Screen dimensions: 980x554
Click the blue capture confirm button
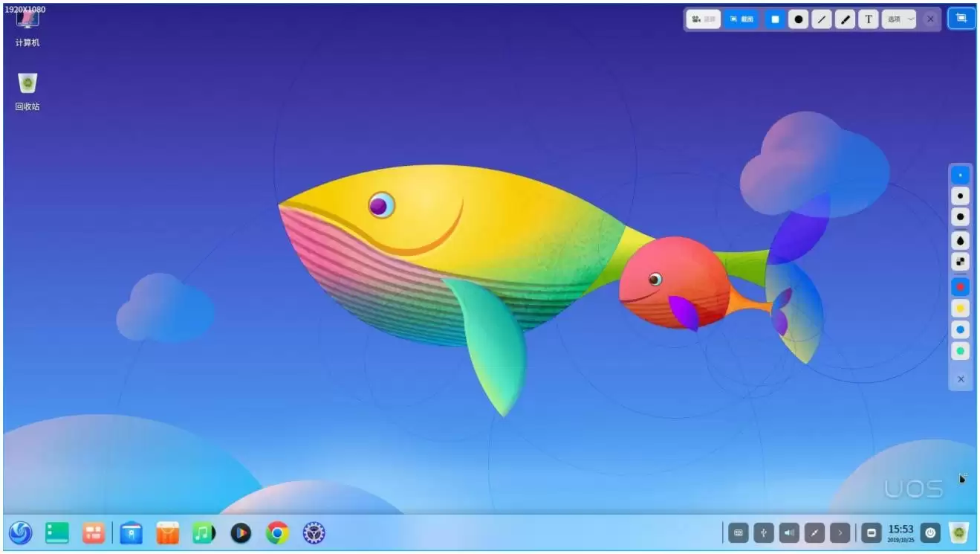pos(961,19)
